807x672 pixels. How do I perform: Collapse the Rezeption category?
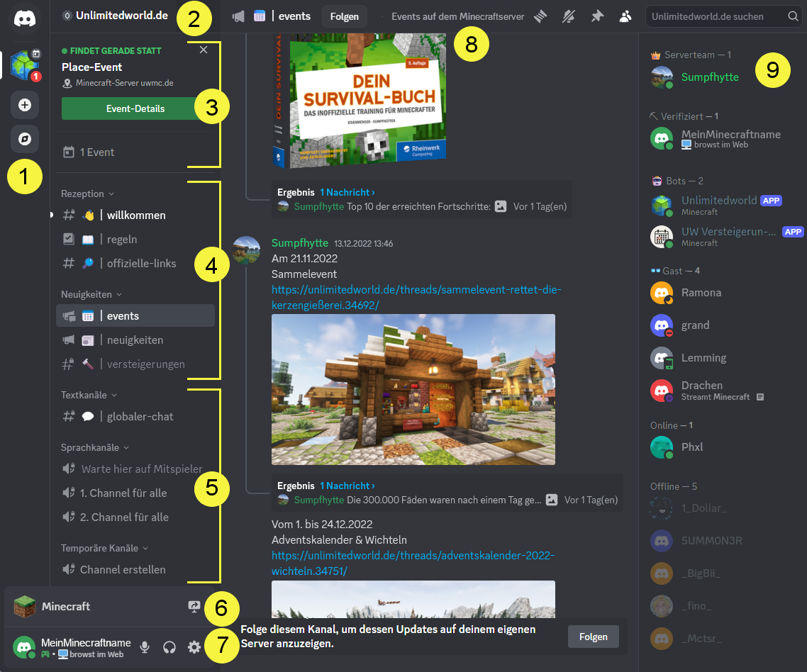(x=87, y=194)
